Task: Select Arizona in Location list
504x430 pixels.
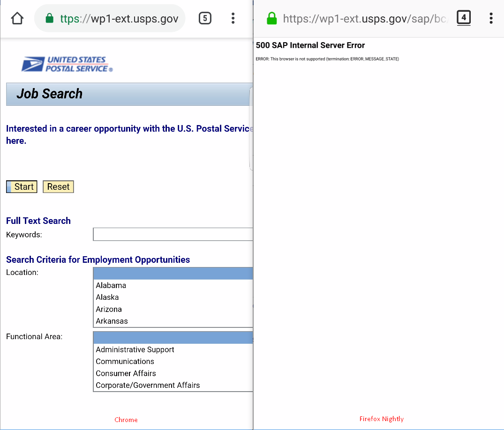Action: [173, 309]
